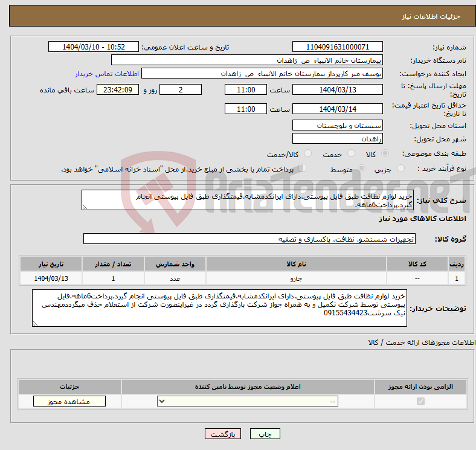The image size is (476, 450).
Task: Select the کالا/خدمت radio button
Action: tap(308, 153)
